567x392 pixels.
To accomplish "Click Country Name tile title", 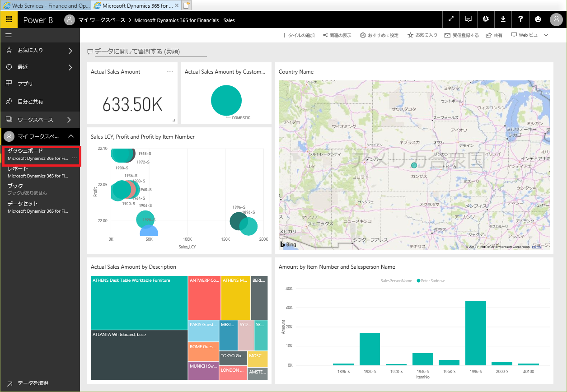I will pos(296,72).
